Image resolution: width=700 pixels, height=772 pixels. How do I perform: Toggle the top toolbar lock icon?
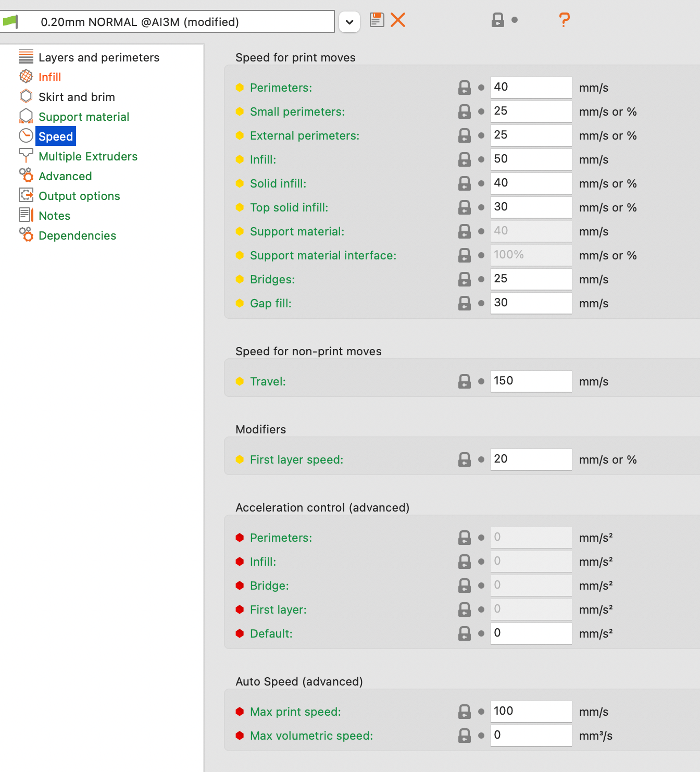point(498,20)
